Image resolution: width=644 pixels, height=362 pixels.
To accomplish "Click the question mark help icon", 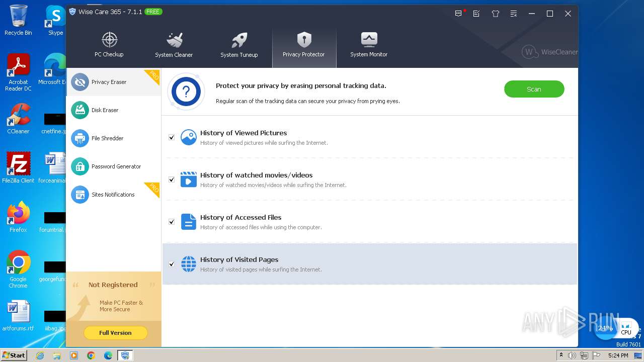I will pos(186,92).
